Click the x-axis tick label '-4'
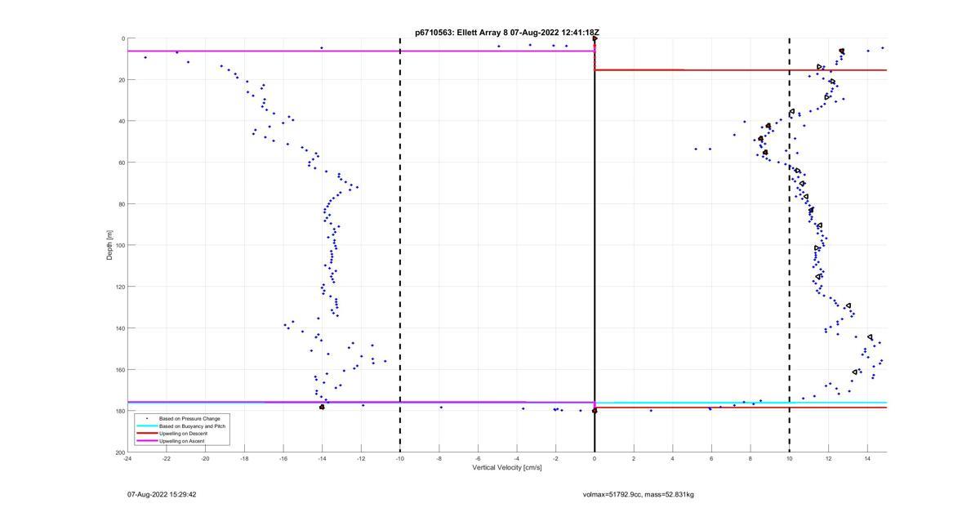 point(517,458)
